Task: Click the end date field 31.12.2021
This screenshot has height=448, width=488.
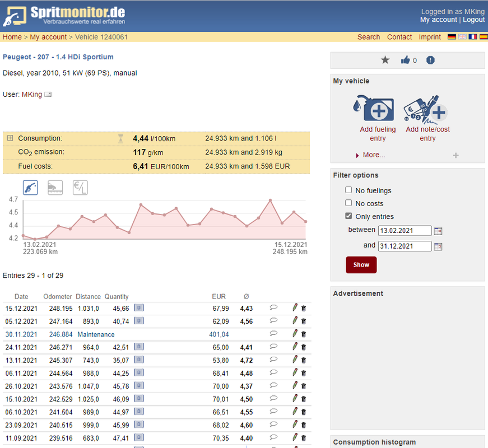Action: (x=405, y=246)
